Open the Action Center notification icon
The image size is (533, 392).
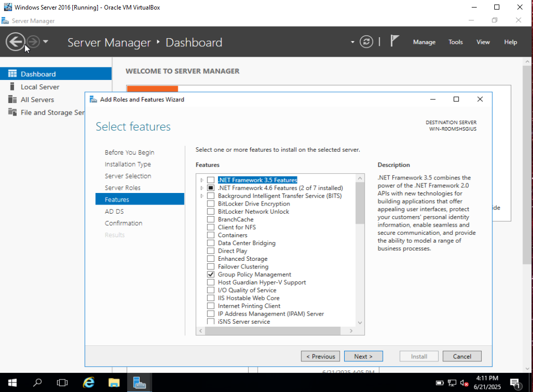point(515,383)
